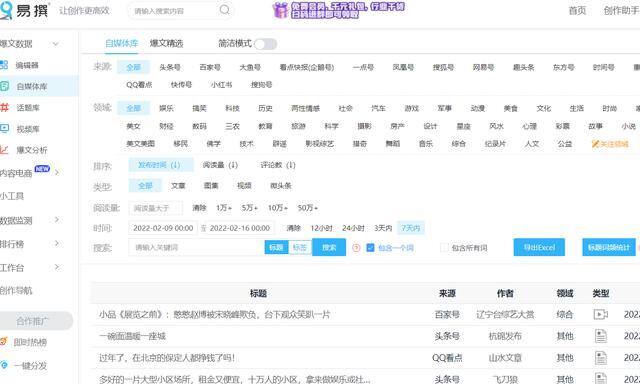Sort by 发布时间 descending

tap(161, 165)
